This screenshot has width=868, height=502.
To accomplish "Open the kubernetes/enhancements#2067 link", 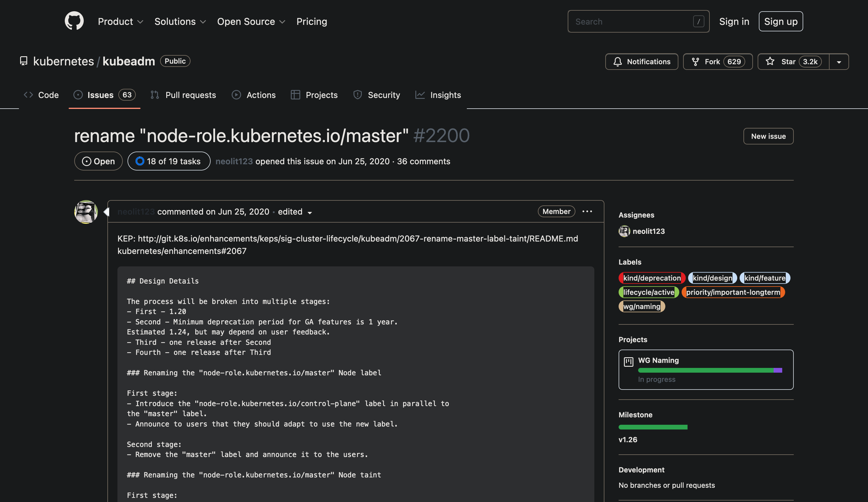I will [182, 251].
